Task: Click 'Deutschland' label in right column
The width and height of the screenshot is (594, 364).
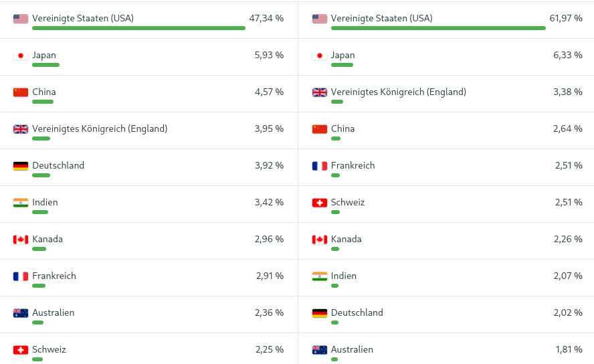Action: 357,312
